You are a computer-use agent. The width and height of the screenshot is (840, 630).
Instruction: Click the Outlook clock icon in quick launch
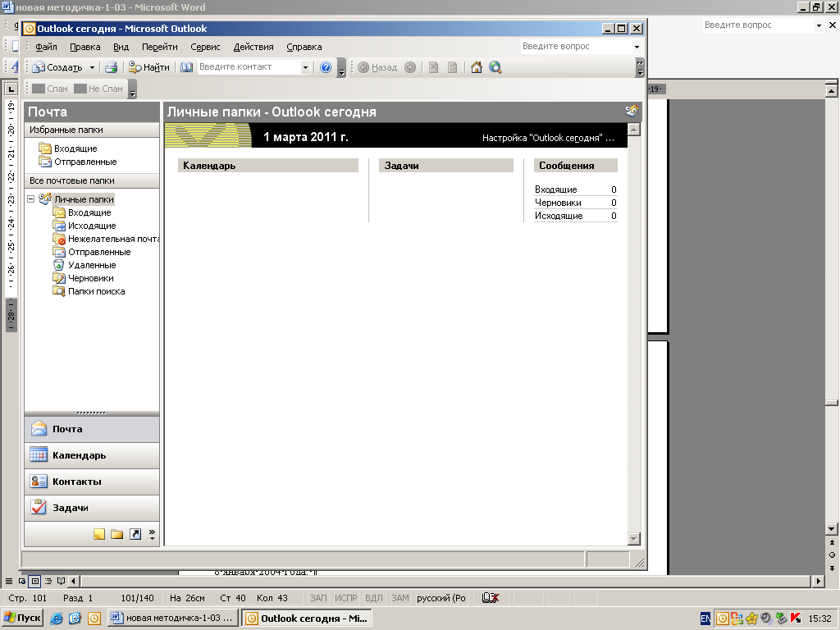point(94,619)
